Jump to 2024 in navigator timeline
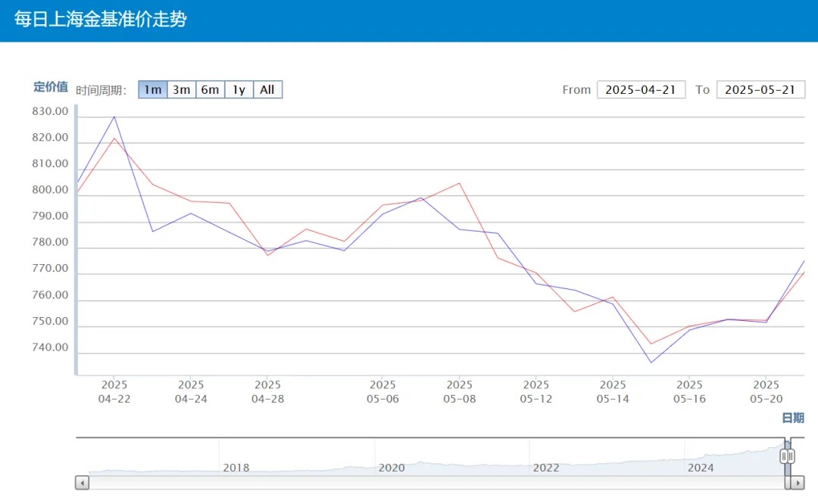Viewport: 818px width, 504px height. 701,468
